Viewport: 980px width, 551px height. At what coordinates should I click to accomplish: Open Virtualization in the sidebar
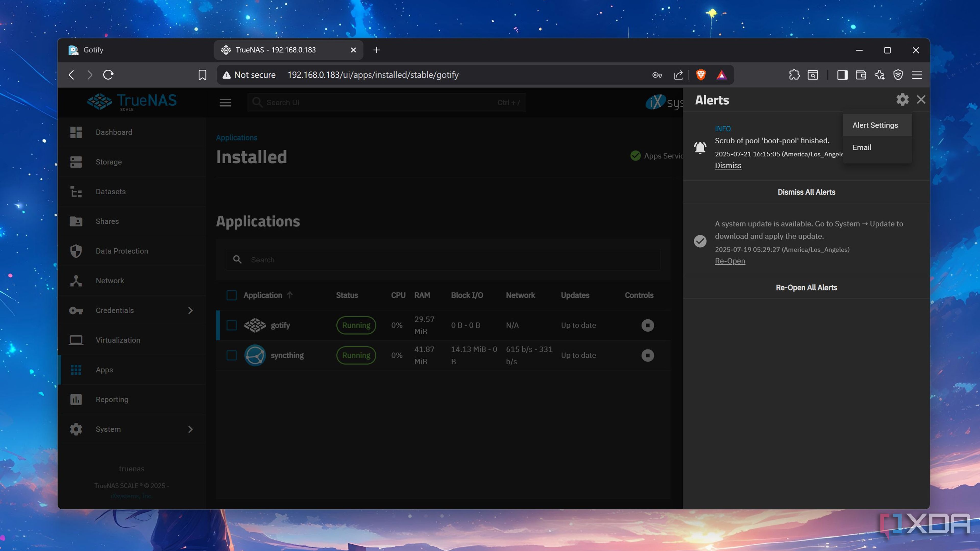(x=132, y=340)
